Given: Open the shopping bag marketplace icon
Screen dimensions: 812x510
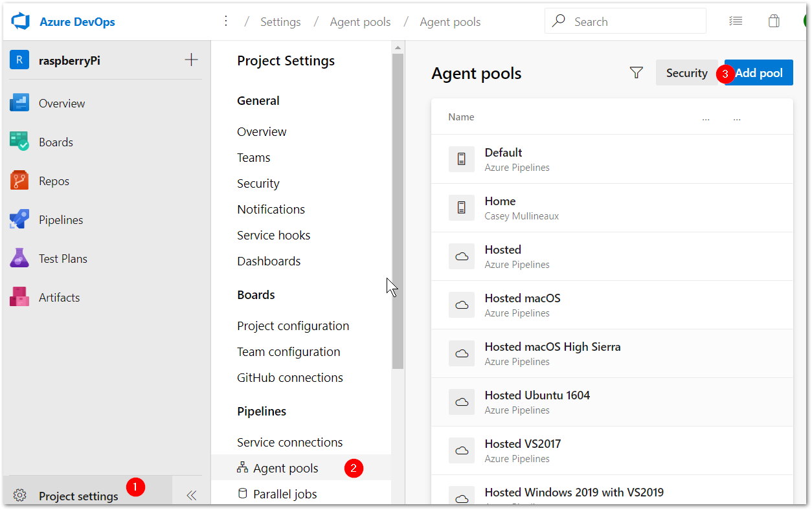Looking at the screenshot, I should (774, 21).
